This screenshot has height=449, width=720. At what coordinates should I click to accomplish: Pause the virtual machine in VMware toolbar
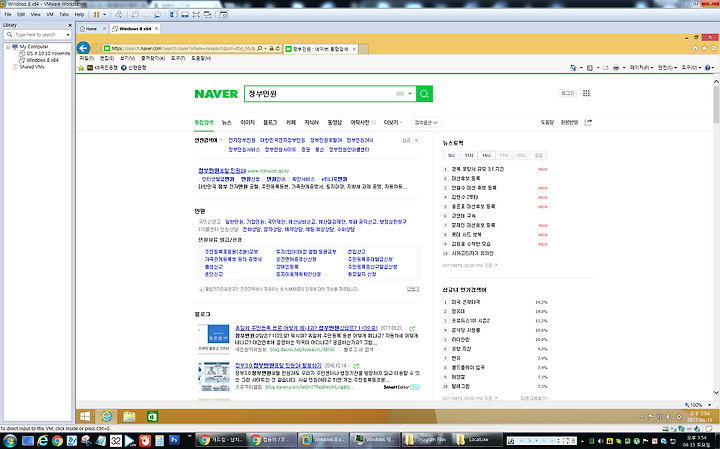[x=96, y=15]
